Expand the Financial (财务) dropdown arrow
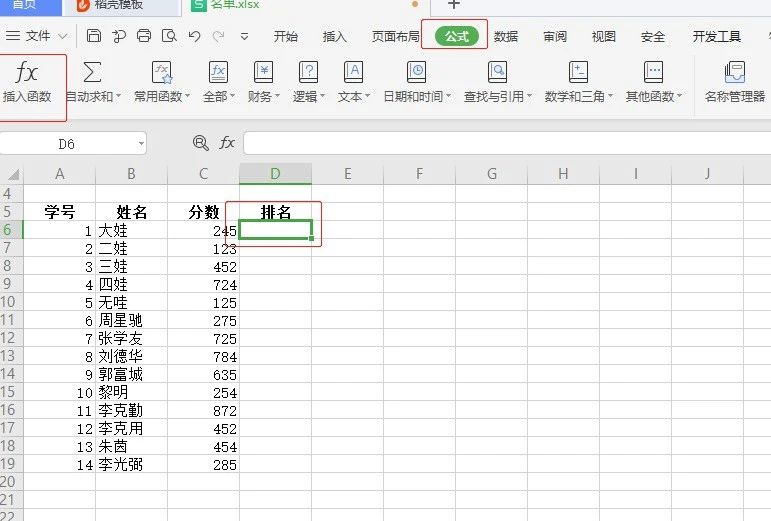Image resolution: width=771 pixels, height=521 pixels. (277, 96)
